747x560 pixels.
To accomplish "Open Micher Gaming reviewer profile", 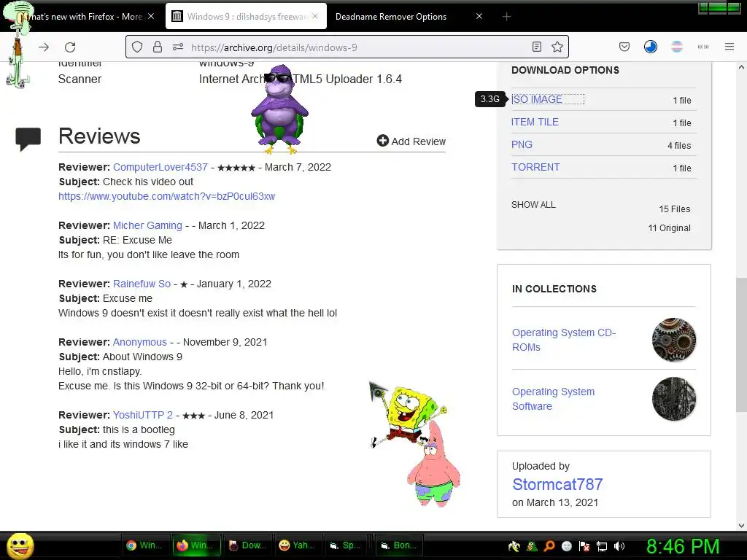I will click(147, 225).
